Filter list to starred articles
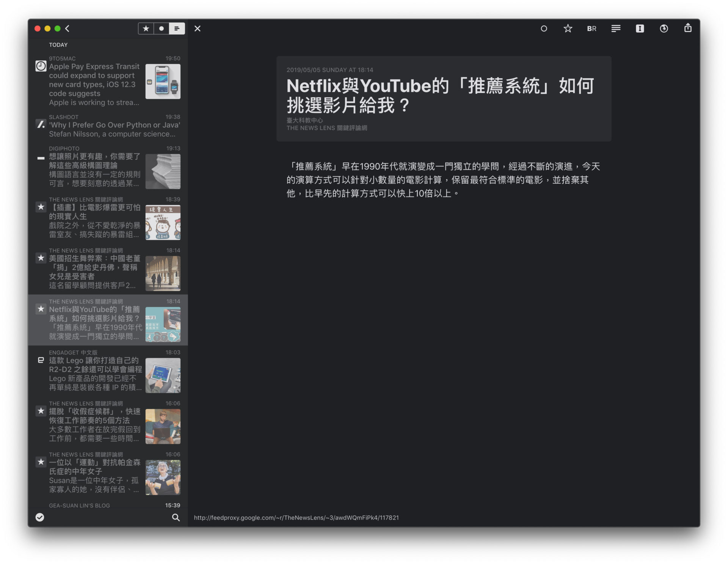 (146, 28)
